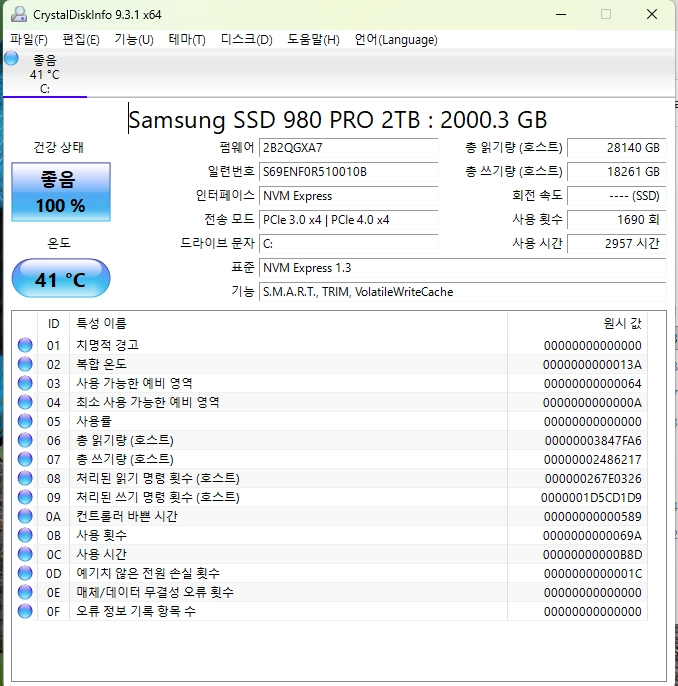Click the 41 °C temperature button
This screenshot has width=678, height=686.
point(61,278)
